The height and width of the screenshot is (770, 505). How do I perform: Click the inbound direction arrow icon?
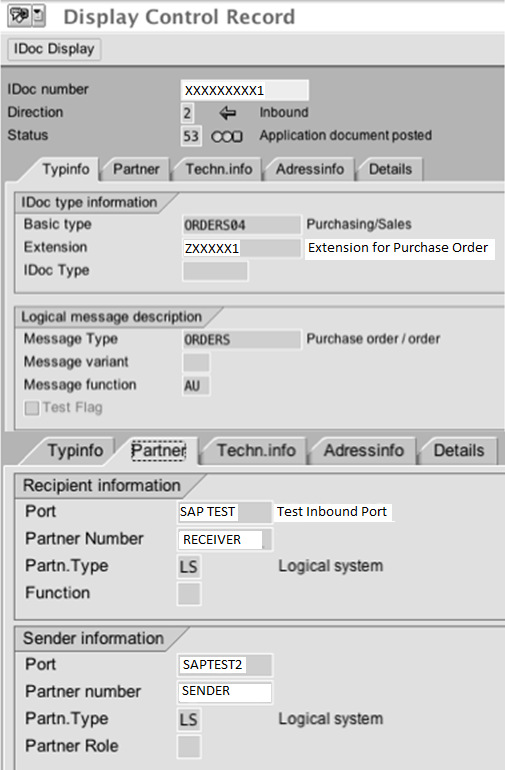click(x=227, y=113)
